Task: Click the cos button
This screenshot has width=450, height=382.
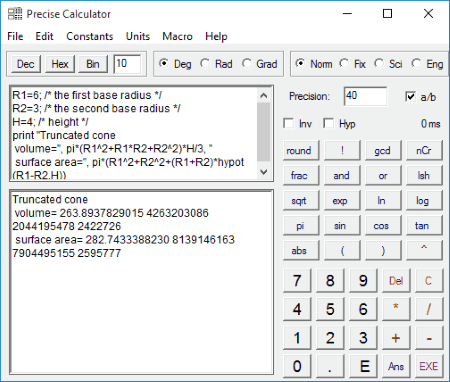Action: coord(383,226)
